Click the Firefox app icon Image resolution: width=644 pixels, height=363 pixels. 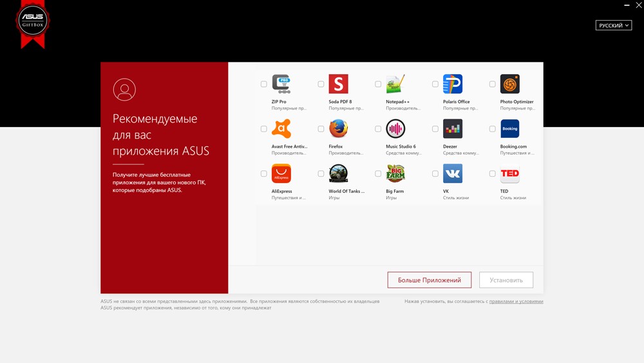(x=339, y=129)
